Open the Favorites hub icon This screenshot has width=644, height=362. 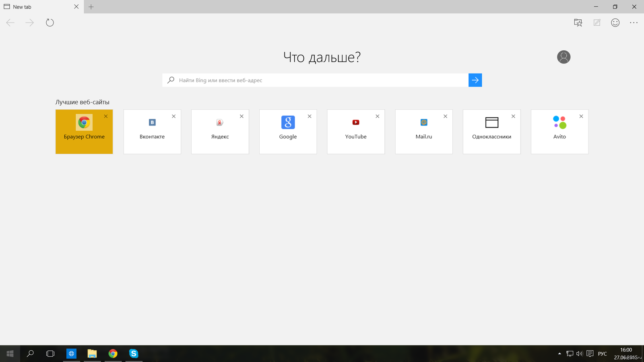pos(578,23)
